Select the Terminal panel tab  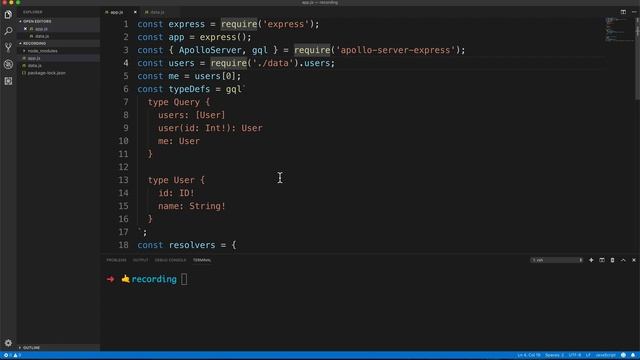coord(202,260)
